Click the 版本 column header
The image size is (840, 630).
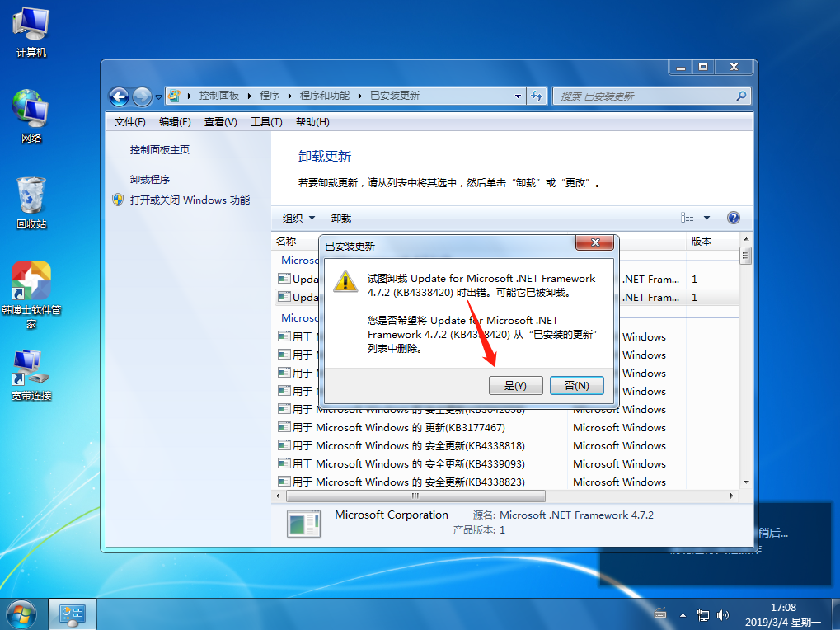[x=702, y=242]
